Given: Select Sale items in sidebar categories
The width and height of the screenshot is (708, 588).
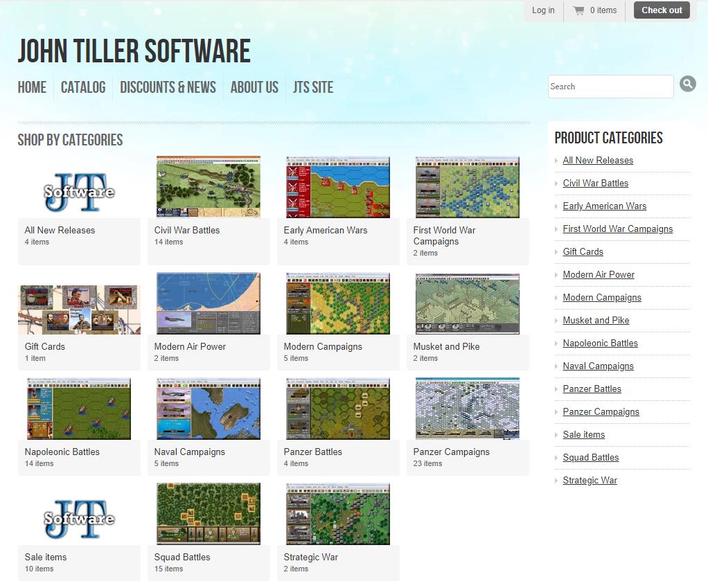Looking at the screenshot, I should point(584,434).
